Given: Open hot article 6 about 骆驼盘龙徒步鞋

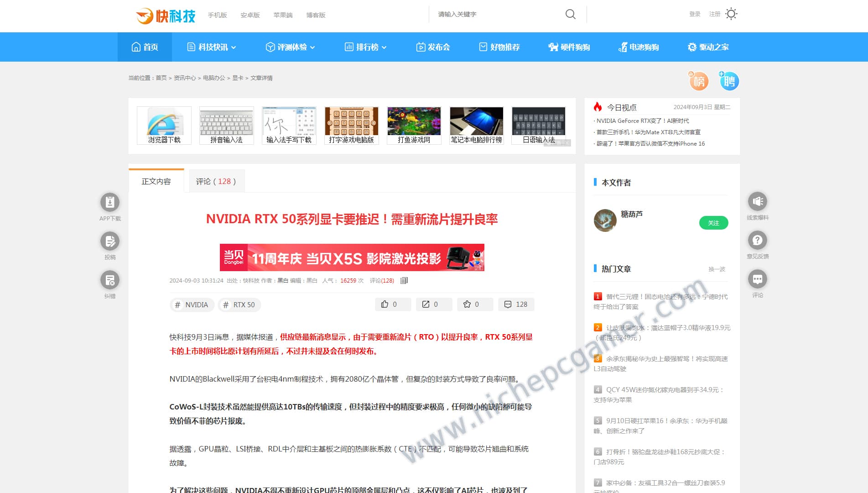Looking at the screenshot, I should [x=660, y=457].
